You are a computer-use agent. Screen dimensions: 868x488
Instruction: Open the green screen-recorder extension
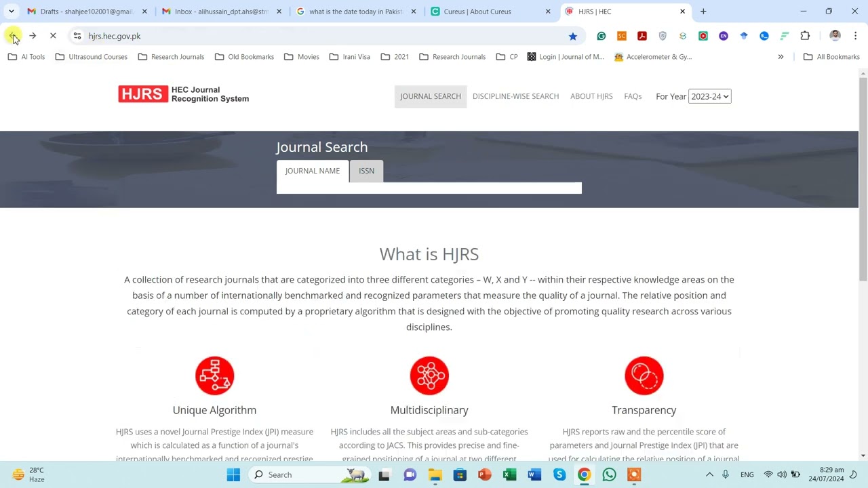pyautogui.click(x=703, y=36)
